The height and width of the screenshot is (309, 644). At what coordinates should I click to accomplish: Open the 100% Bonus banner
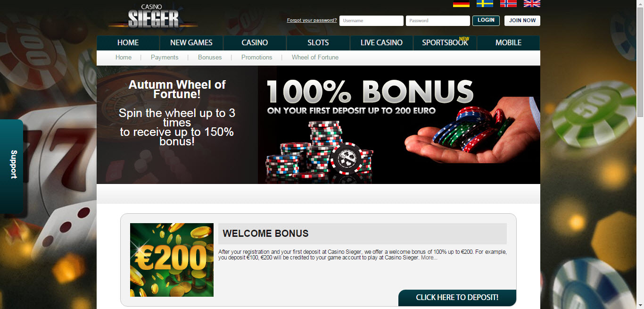point(399,125)
